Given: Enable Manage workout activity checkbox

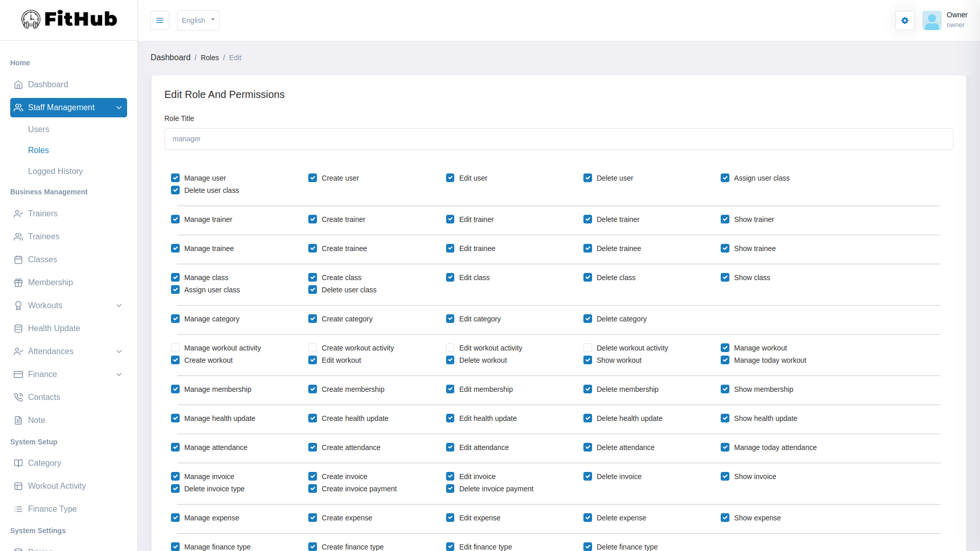Looking at the screenshot, I should tap(175, 348).
